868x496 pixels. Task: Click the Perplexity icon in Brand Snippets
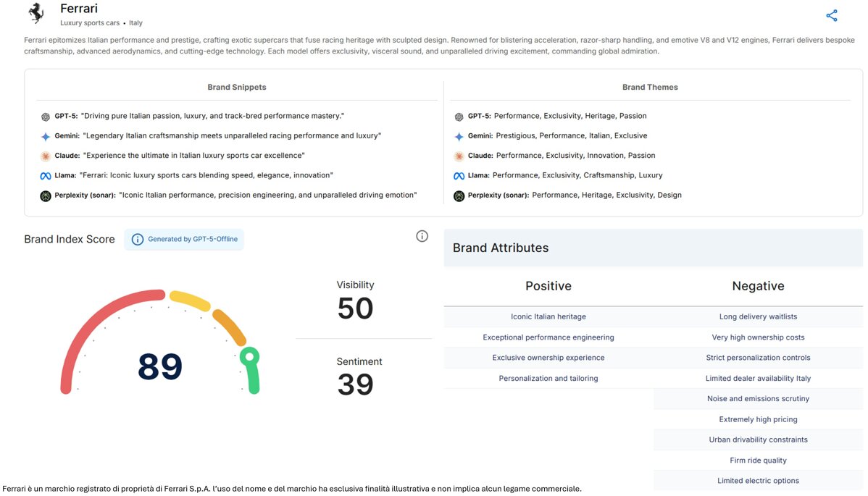point(46,196)
